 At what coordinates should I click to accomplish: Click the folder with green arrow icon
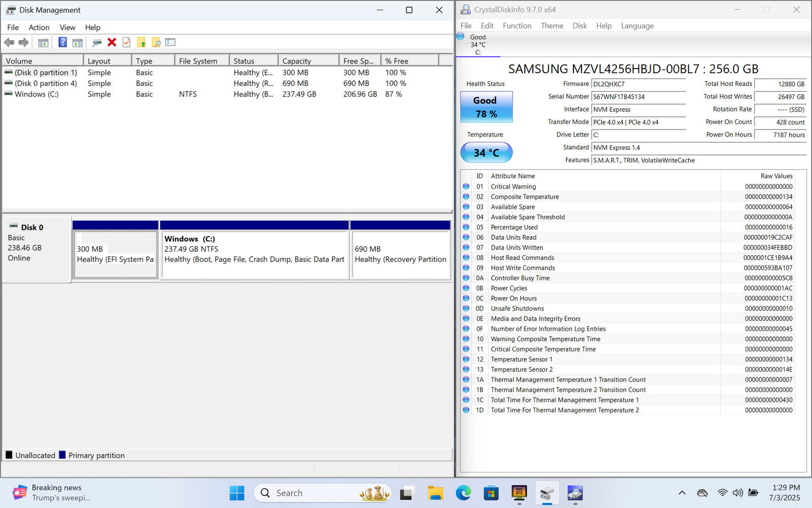point(141,43)
